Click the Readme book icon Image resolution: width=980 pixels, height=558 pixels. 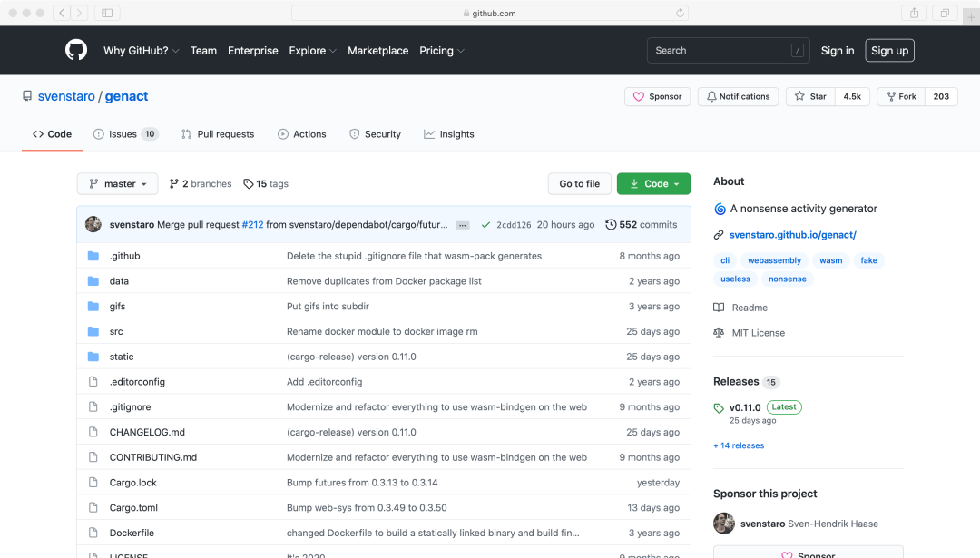pyautogui.click(x=719, y=308)
